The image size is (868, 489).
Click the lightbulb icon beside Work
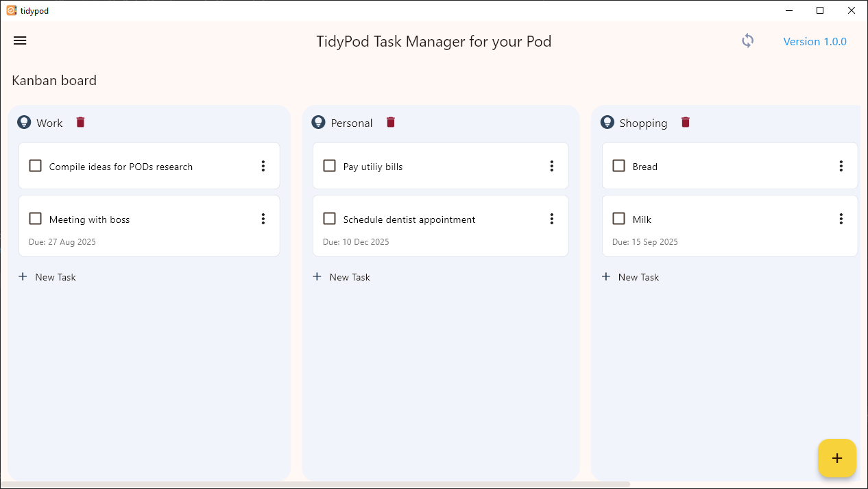(24, 122)
